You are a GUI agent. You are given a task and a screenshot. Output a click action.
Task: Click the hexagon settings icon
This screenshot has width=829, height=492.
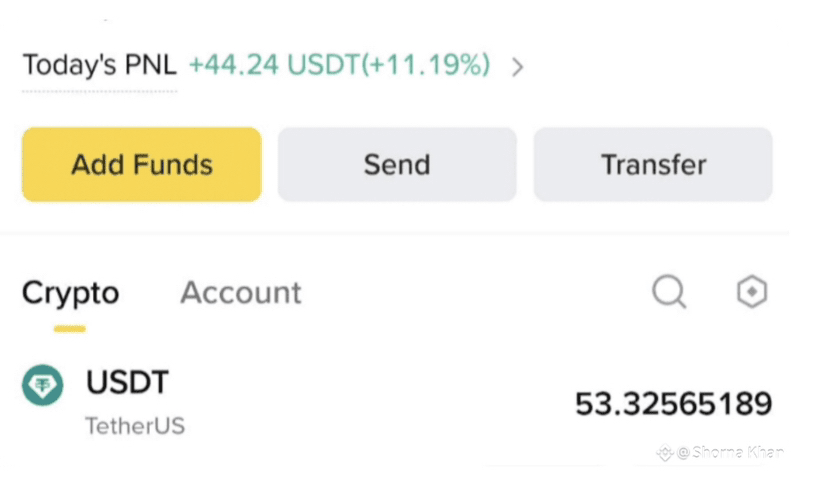[x=751, y=292]
